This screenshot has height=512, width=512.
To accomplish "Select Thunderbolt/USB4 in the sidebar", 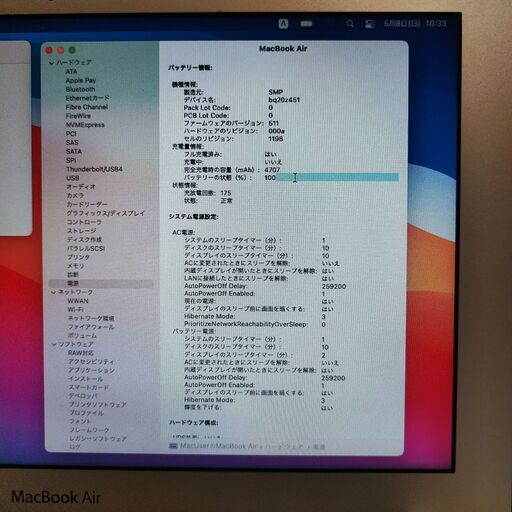I will coord(94,169).
